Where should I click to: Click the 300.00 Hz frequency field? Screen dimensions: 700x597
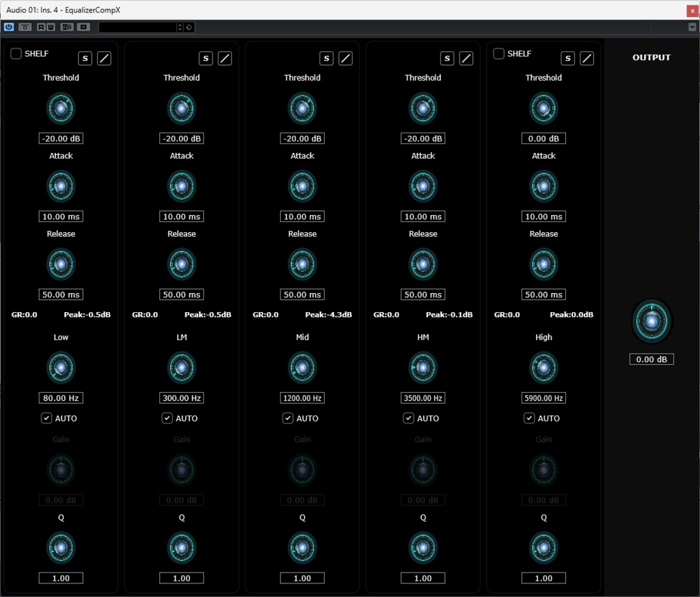pos(182,398)
